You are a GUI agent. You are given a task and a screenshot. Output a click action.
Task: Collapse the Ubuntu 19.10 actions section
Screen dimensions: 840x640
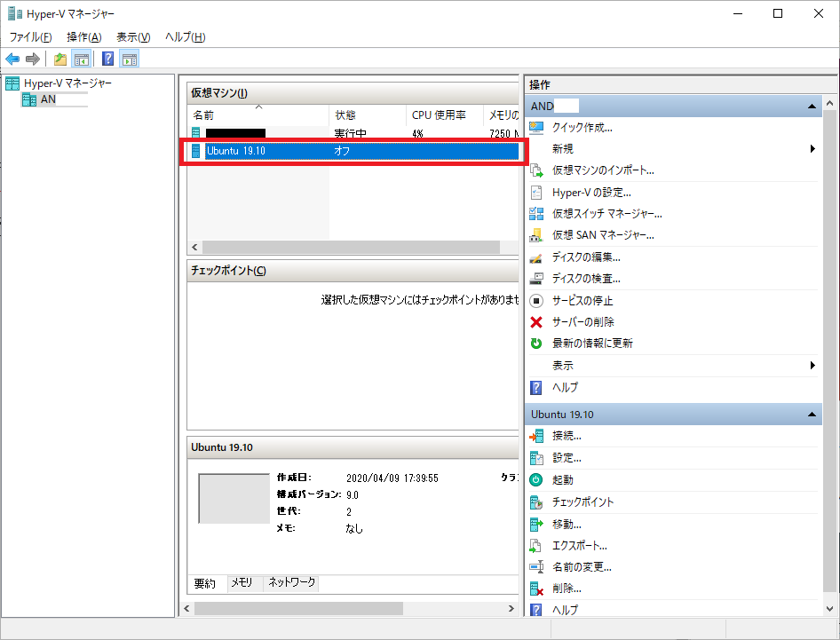tap(812, 414)
